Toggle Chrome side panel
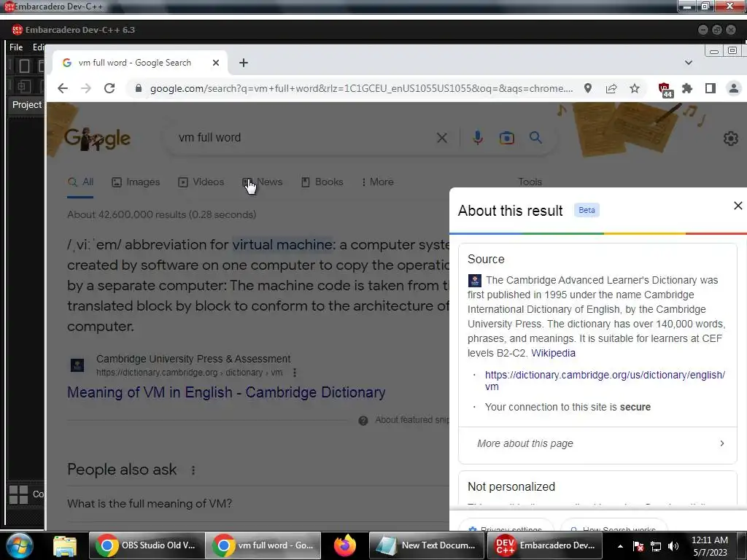 click(x=711, y=88)
